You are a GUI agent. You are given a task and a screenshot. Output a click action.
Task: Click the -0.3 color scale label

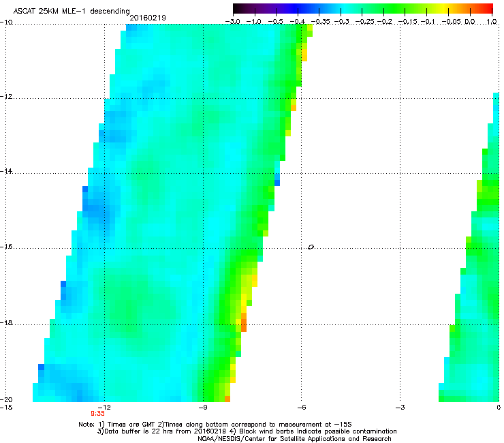(341, 22)
